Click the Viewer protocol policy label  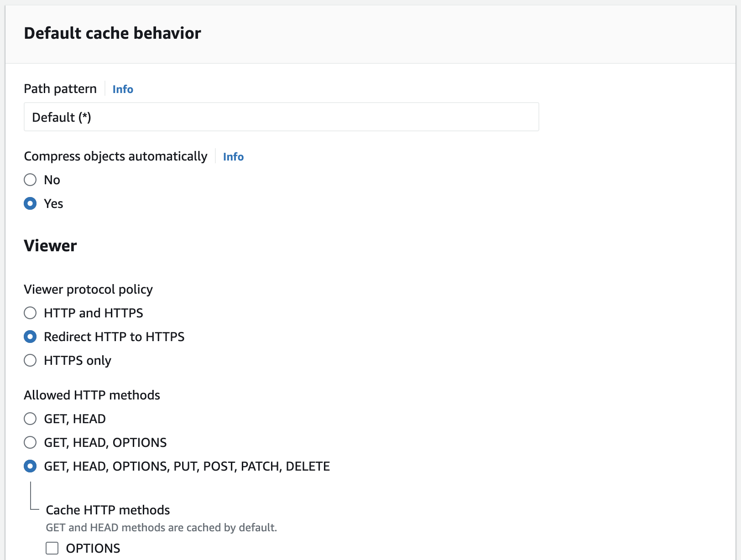(88, 289)
